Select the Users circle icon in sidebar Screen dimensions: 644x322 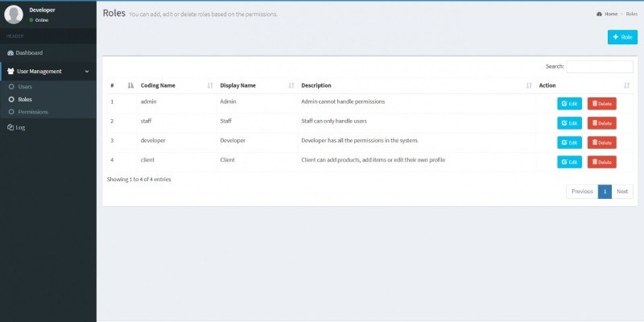click(x=10, y=86)
